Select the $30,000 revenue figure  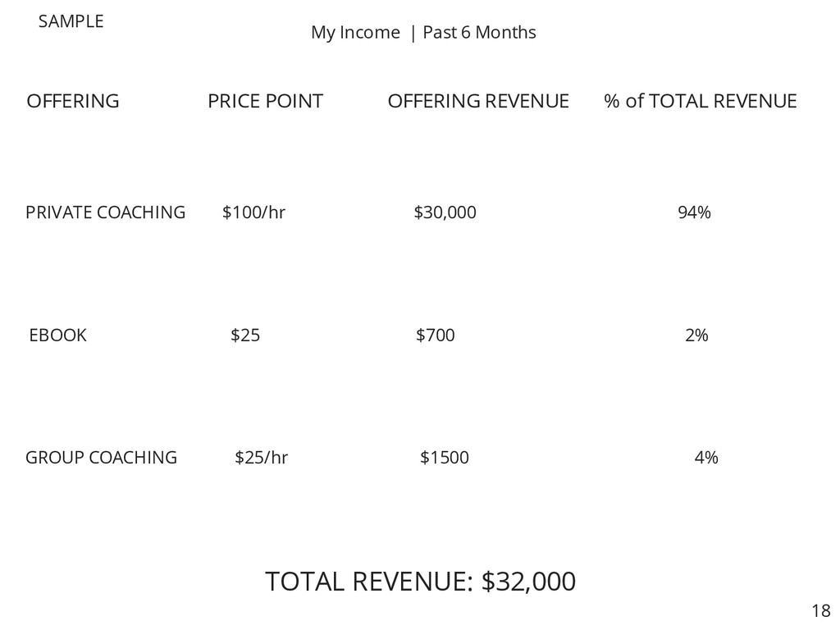coord(445,212)
